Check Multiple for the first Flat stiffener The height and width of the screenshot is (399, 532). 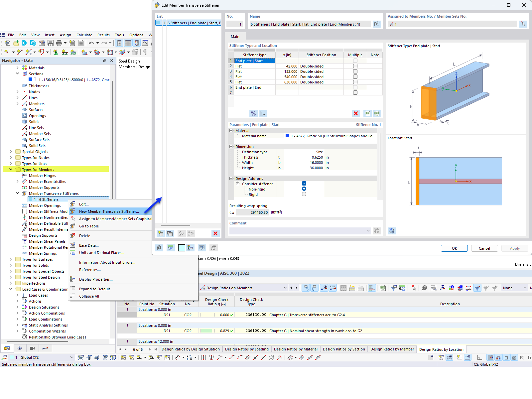[x=355, y=66]
